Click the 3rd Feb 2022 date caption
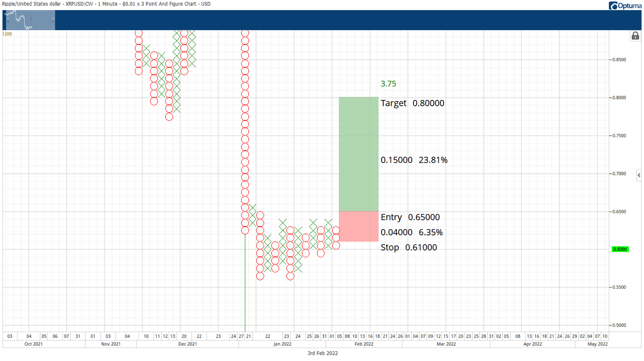644x361 pixels. point(323,353)
